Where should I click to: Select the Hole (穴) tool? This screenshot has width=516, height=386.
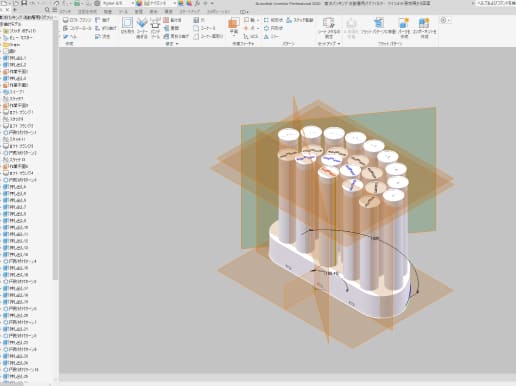[199, 20]
